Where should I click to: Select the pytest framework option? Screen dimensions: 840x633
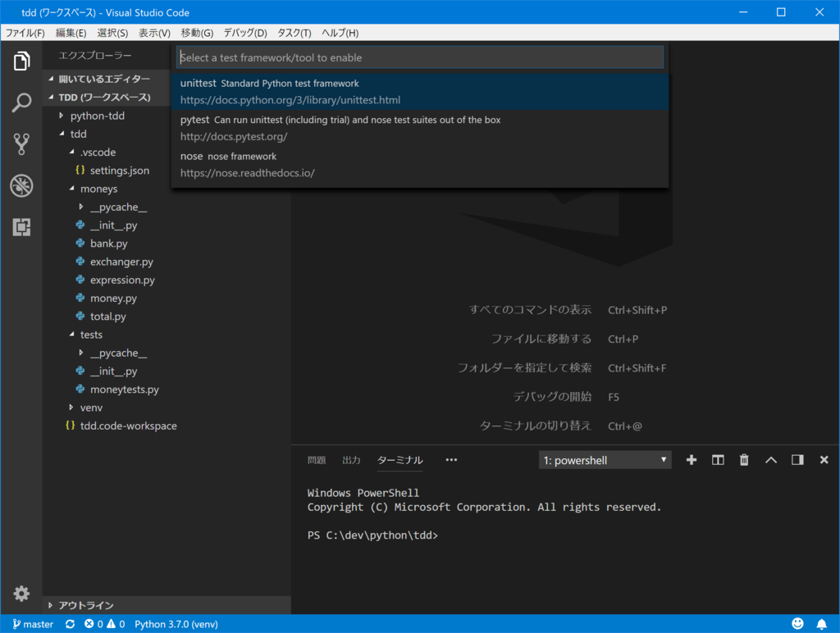click(x=419, y=128)
